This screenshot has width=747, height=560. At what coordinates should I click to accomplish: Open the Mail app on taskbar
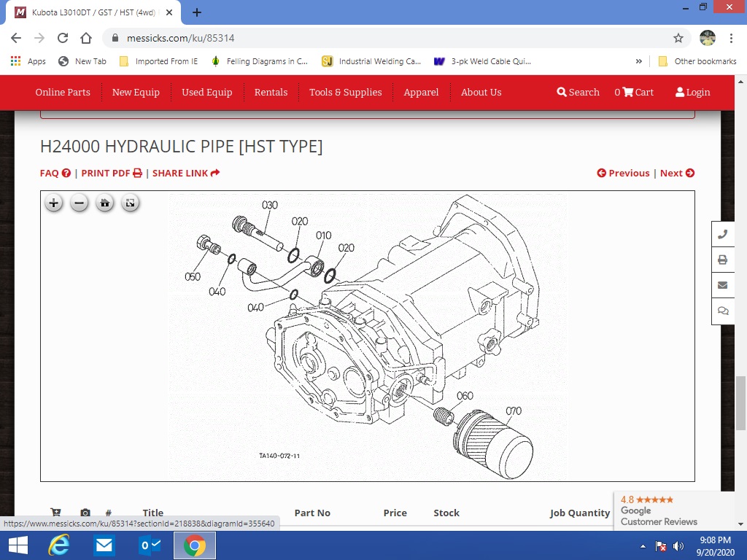click(104, 545)
